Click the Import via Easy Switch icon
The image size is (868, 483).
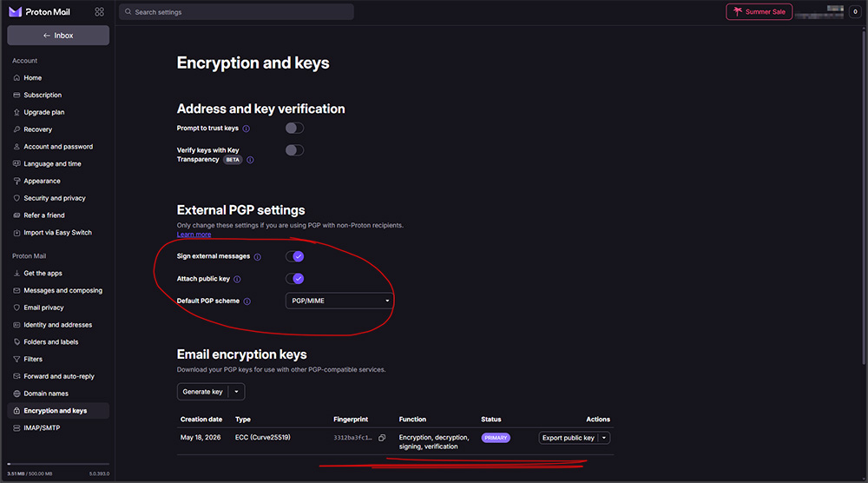tap(16, 233)
